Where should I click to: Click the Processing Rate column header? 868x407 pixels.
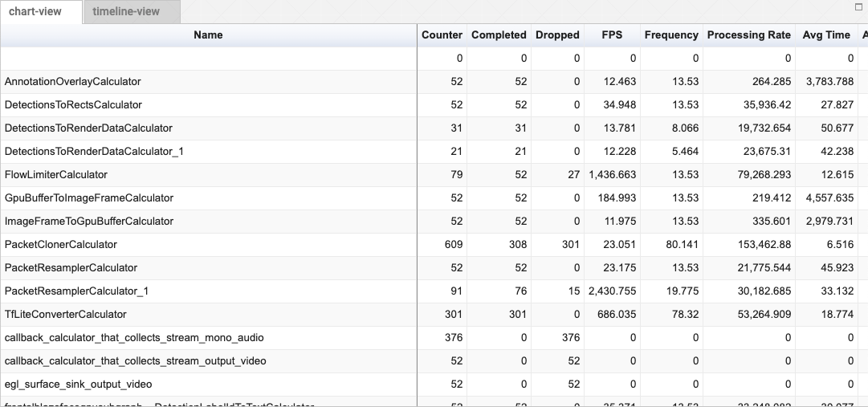click(748, 35)
